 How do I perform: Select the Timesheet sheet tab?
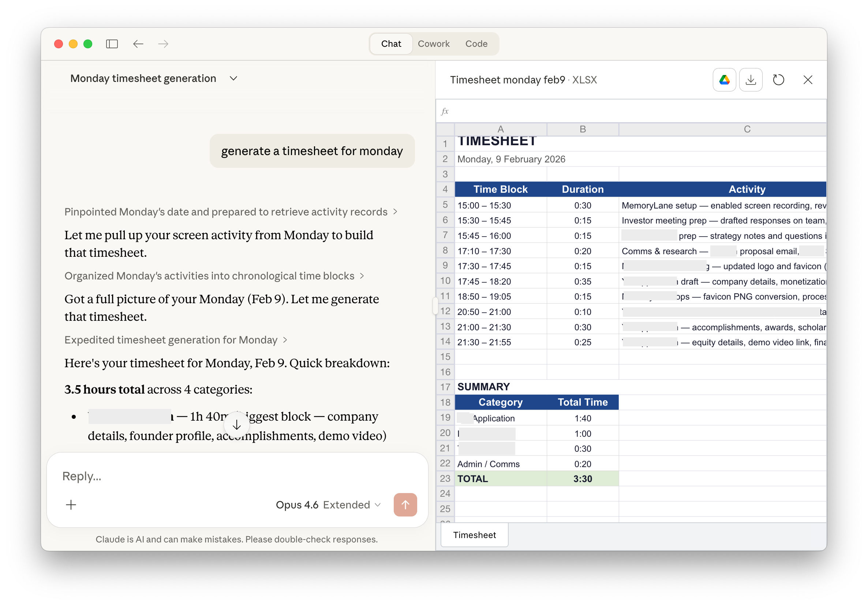point(474,535)
